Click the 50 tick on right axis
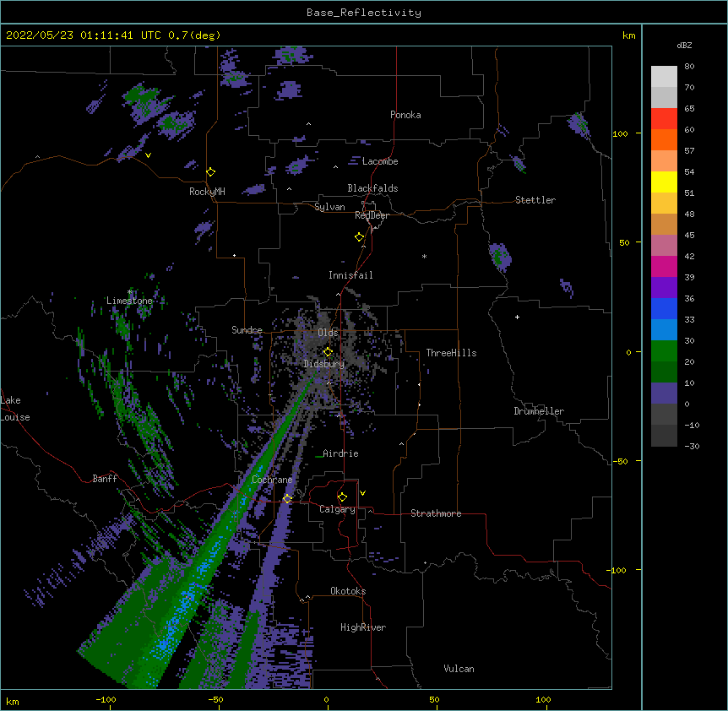This screenshot has width=728, height=711. coord(624,242)
